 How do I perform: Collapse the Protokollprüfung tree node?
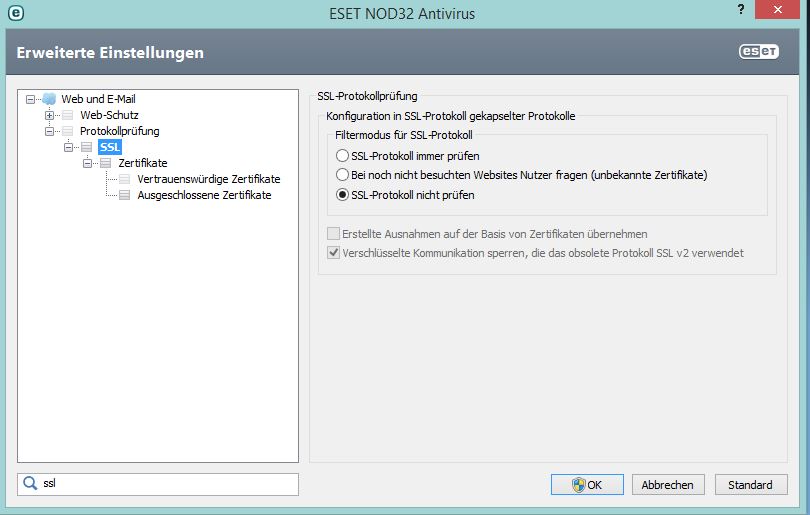(49, 131)
